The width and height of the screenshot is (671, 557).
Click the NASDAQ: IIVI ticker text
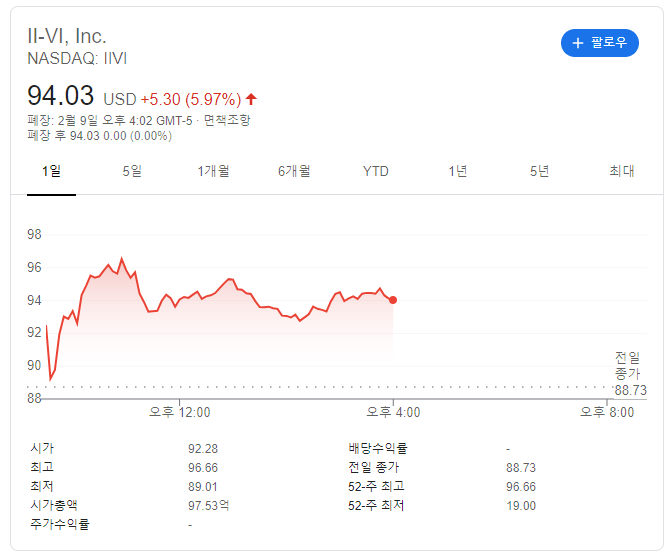click(x=77, y=58)
